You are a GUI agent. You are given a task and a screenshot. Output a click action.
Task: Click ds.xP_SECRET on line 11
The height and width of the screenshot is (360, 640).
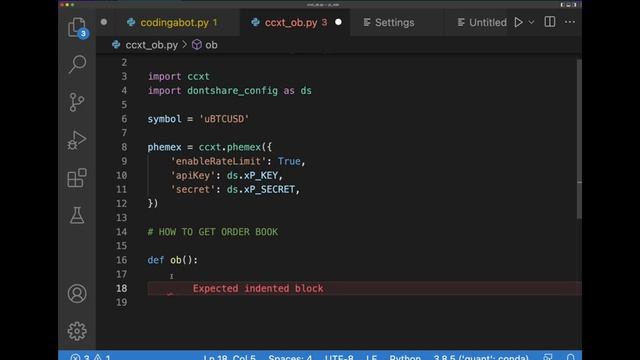[261, 189]
